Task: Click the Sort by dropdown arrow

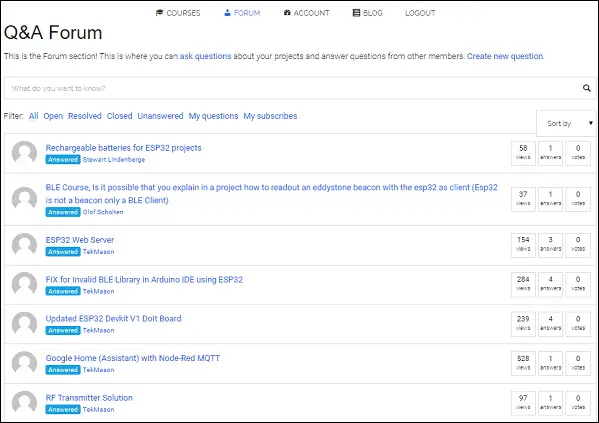Action: (591, 123)
